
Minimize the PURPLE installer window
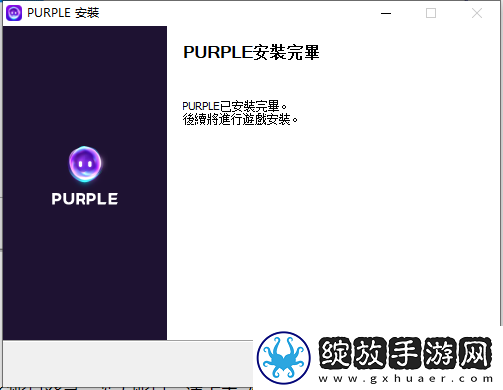[x=386, y=13]
